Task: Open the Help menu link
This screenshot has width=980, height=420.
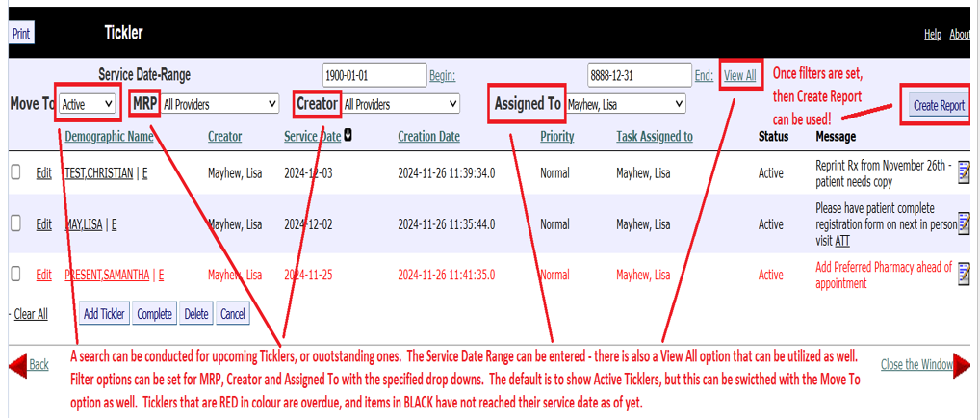Action: click(932, 34)
